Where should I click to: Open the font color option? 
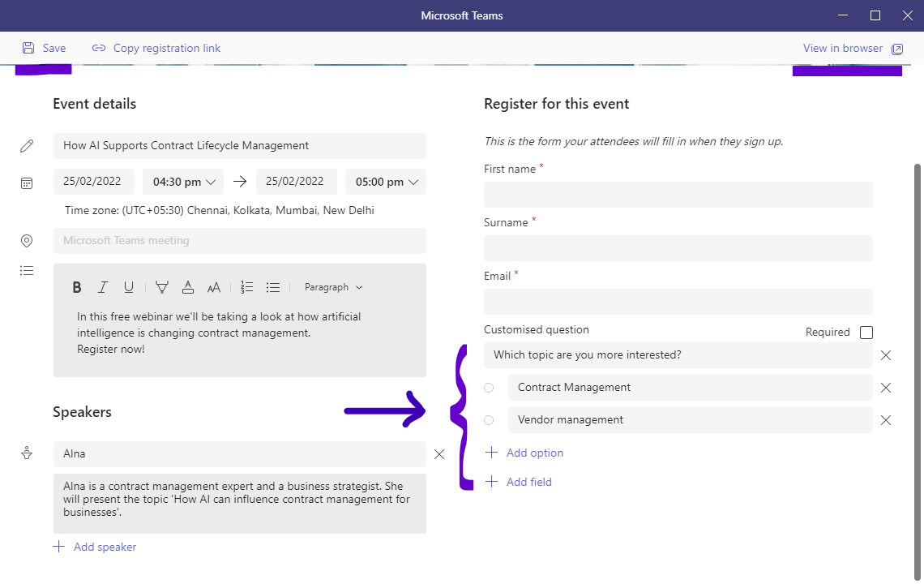click(187, 286)
